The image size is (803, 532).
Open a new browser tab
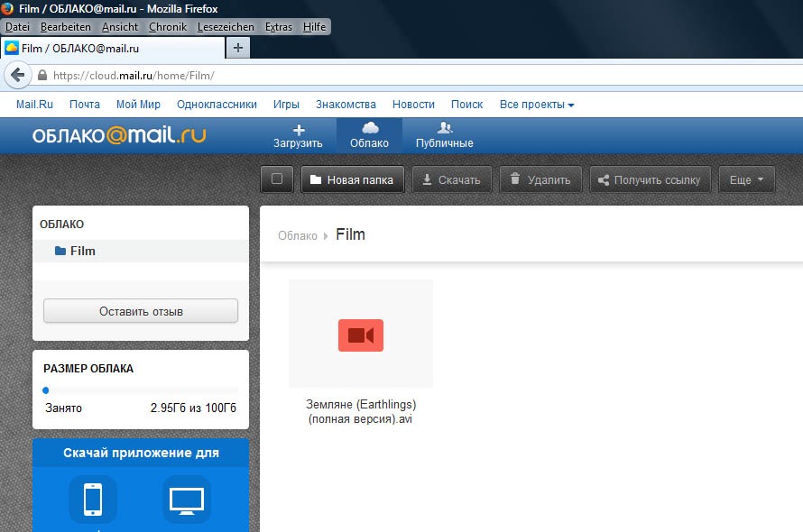click(238, 48)
